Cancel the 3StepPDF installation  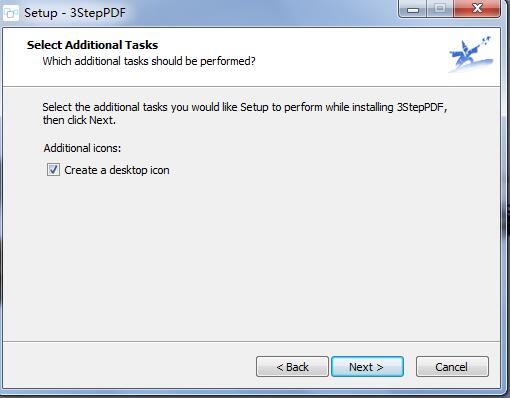(452, 367)
